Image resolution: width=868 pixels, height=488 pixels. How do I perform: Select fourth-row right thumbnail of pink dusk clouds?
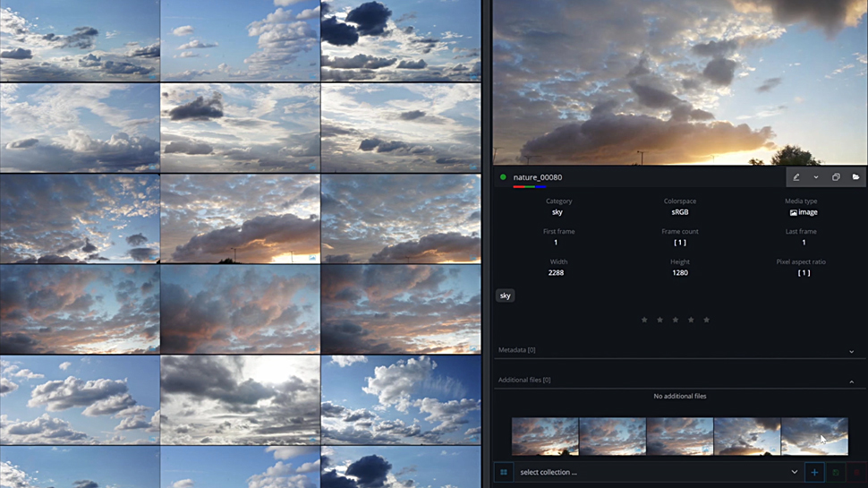[401, 309]
